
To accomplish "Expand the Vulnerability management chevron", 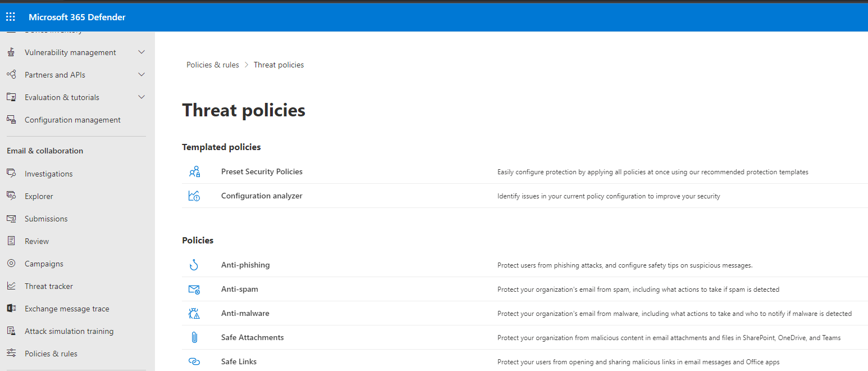I will 141,52.
